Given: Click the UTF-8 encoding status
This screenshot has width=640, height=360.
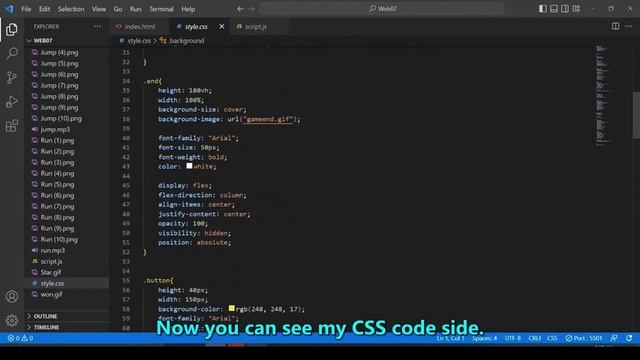Looking at the screenshot, I should (513, 338).
